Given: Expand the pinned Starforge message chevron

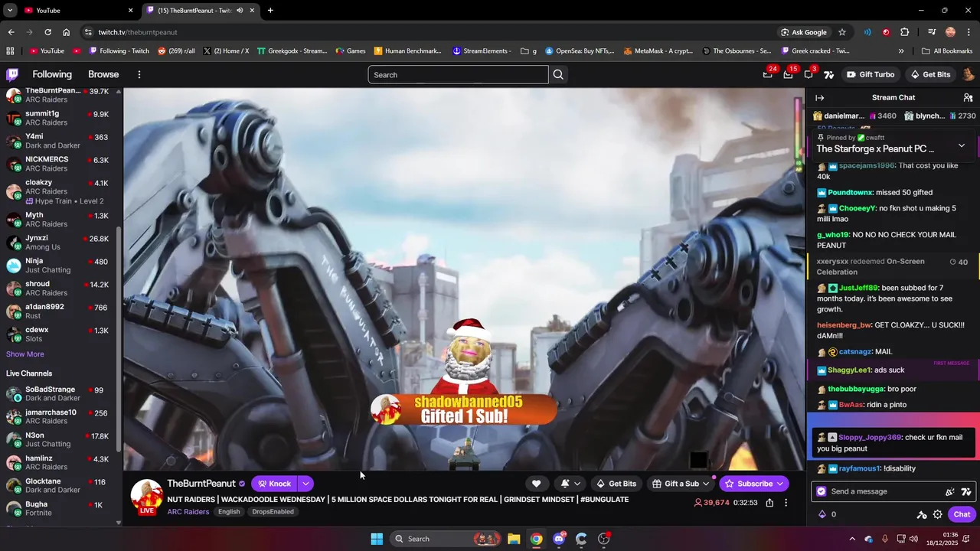Looking at the screenshot, I should coord(962,145).
